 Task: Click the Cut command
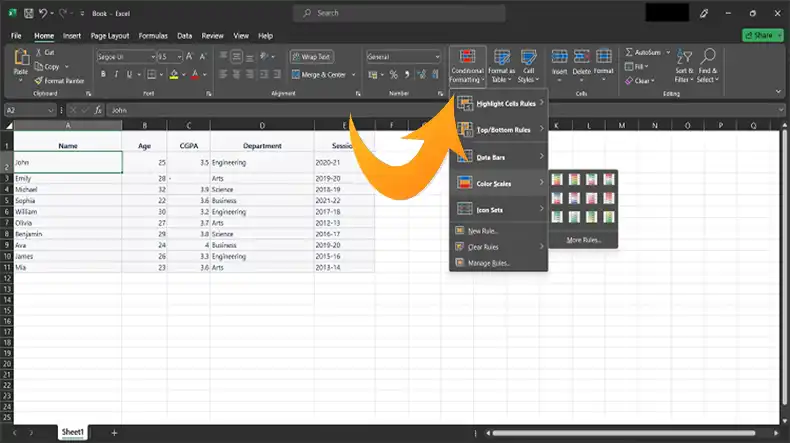[45, 52]
